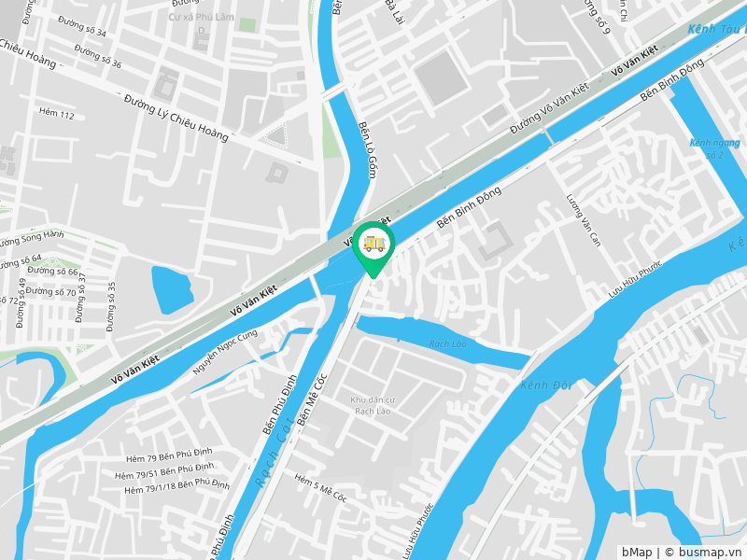Select the Kênh ngang số 2 label
The width and height of the screenshot is (747, 560).
pyautogui.click(x=714, y=148)
